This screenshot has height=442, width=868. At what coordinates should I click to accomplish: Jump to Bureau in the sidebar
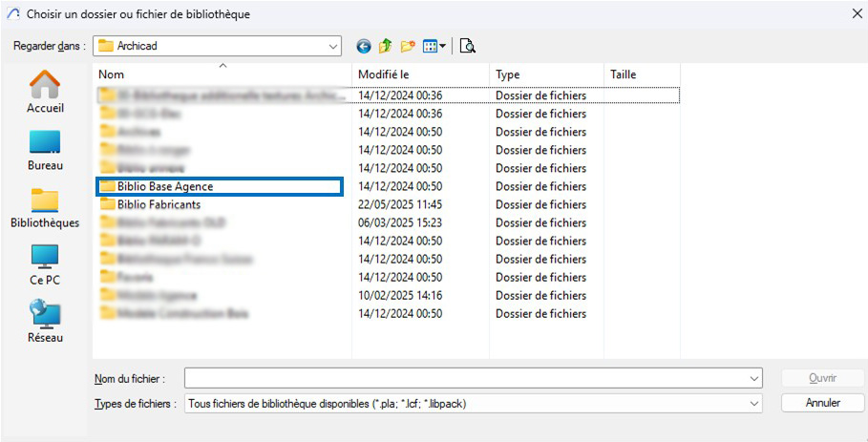[x=45, y=150]
